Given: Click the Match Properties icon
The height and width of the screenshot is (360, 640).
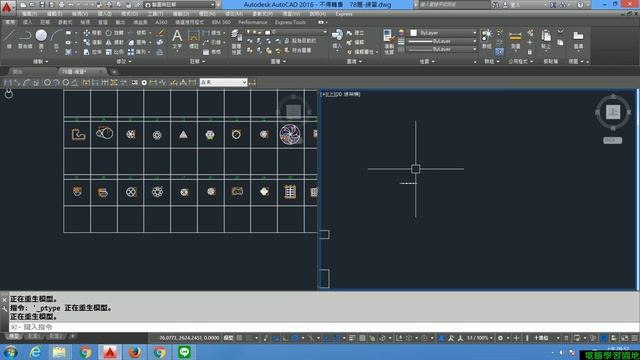Looking at the screenshot, I should (389, 41).
